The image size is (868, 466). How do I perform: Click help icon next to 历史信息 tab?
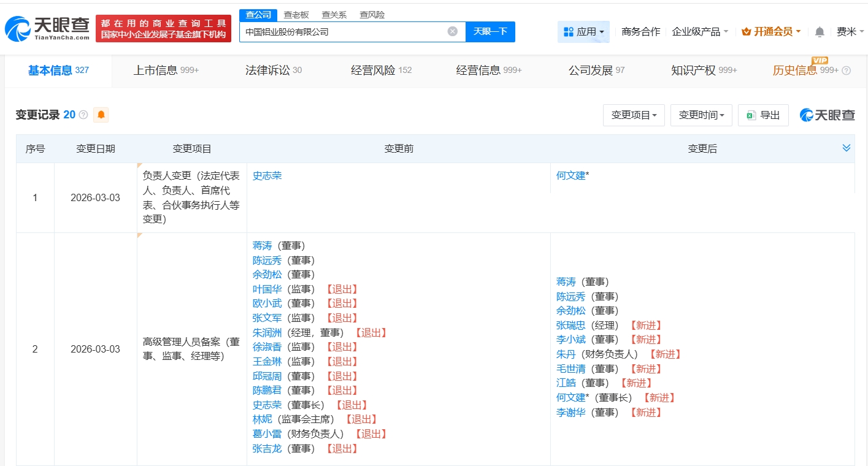pyautogui.click(x=847, y=71)
